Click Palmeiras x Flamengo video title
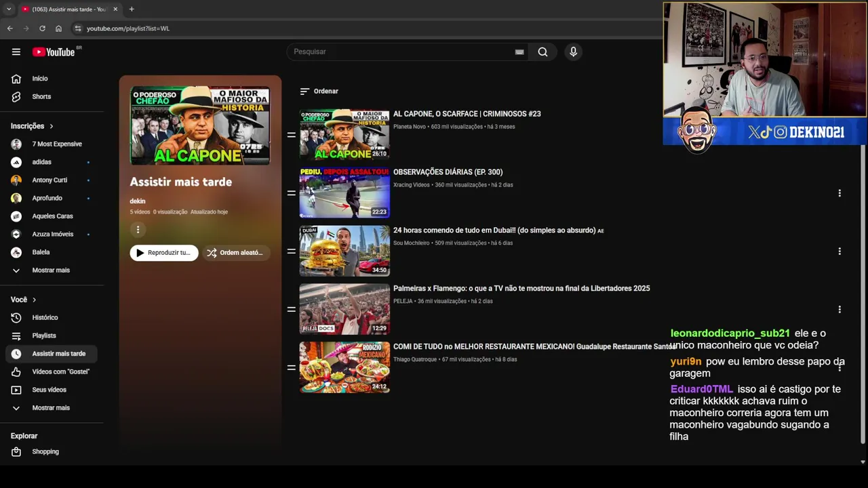868x488 pixels. pos(521,288)
